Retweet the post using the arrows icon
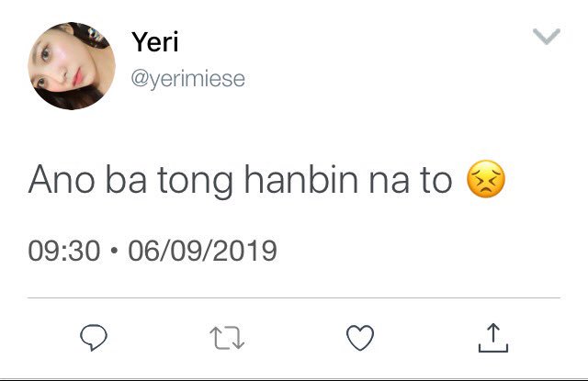This screenshot has width=588, height=381. tap(227, 338)
